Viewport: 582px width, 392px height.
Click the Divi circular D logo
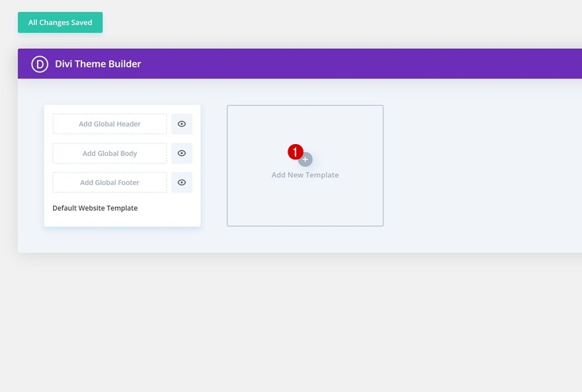(40, 63)
